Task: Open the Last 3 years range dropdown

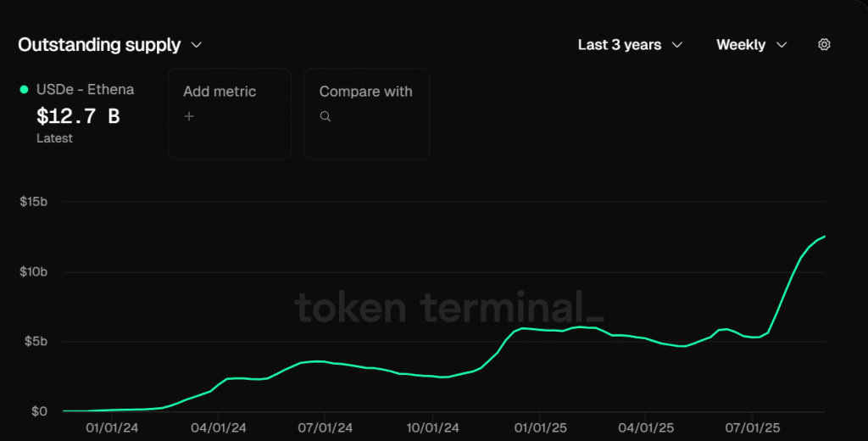Action: [630, 45]
